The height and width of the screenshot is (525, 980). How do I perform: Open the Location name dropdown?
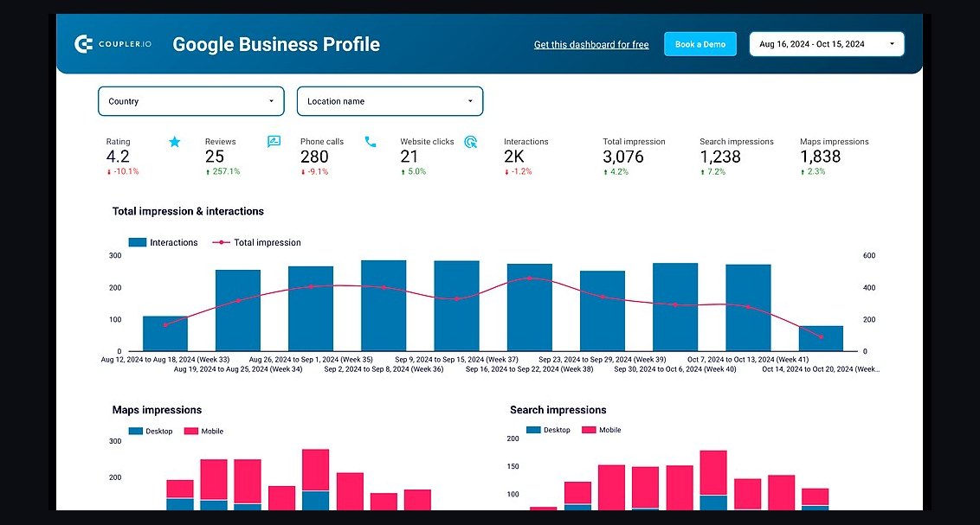pos(390,101)
